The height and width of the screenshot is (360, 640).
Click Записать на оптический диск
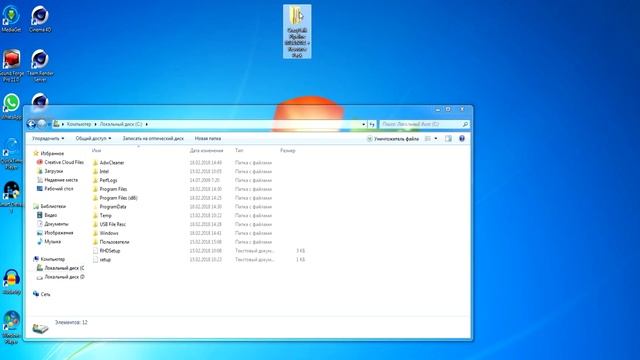click(153, 139)
